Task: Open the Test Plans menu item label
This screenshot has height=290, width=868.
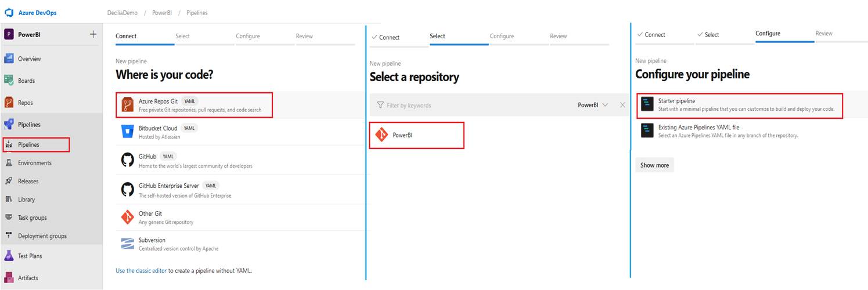Action: click(x=30, y=256)
